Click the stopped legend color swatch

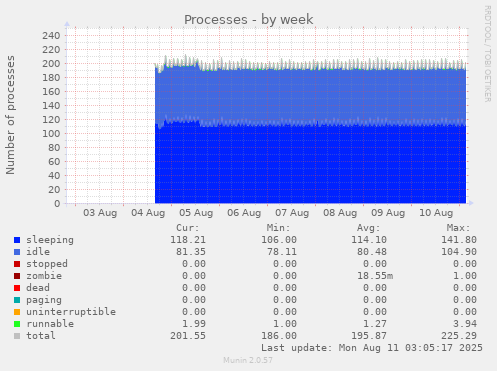point(17,264)
